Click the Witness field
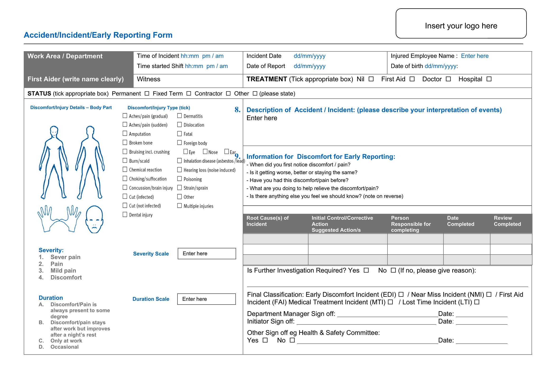The height and width of the screenshot is (392, 555). [188, 81]
